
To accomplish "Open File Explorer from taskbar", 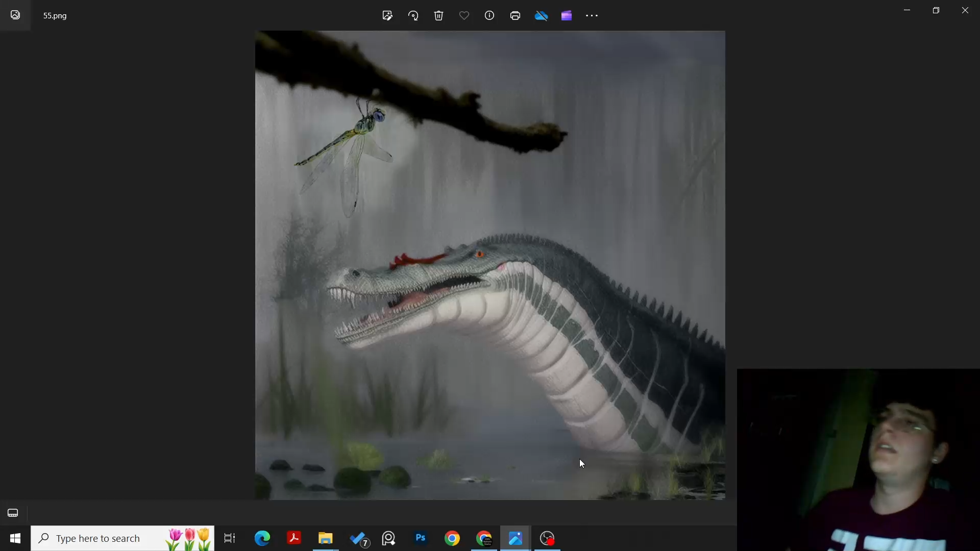I will click(326, 538).
